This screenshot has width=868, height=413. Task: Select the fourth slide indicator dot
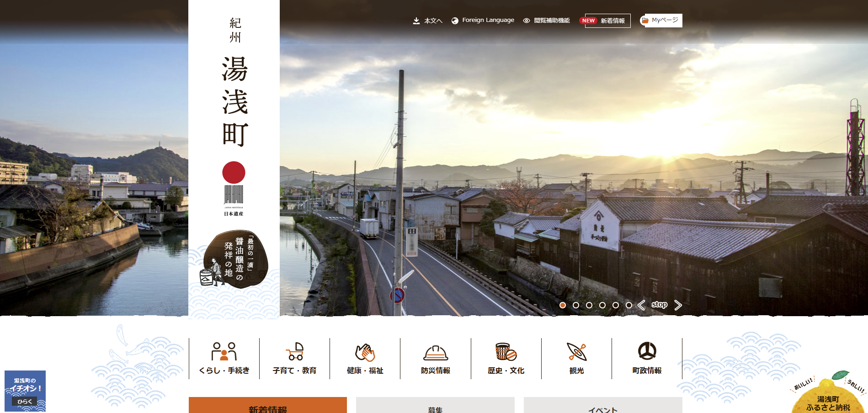602,305
